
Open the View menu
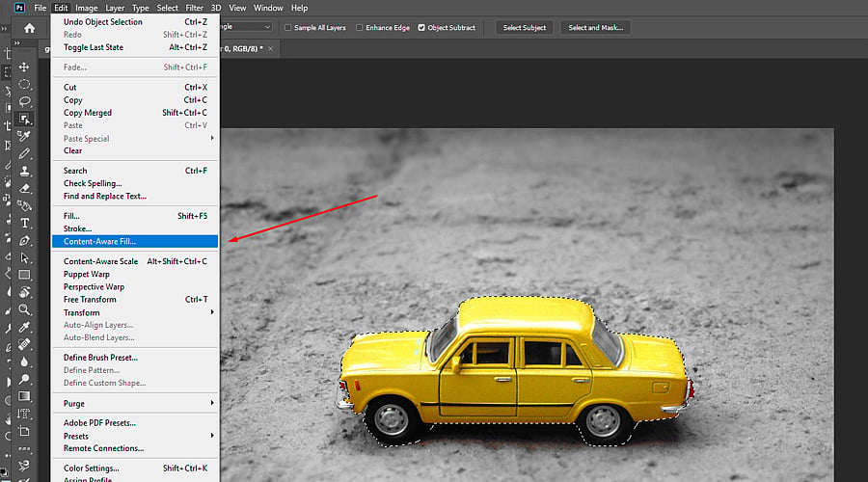click(x=237, y=8)
